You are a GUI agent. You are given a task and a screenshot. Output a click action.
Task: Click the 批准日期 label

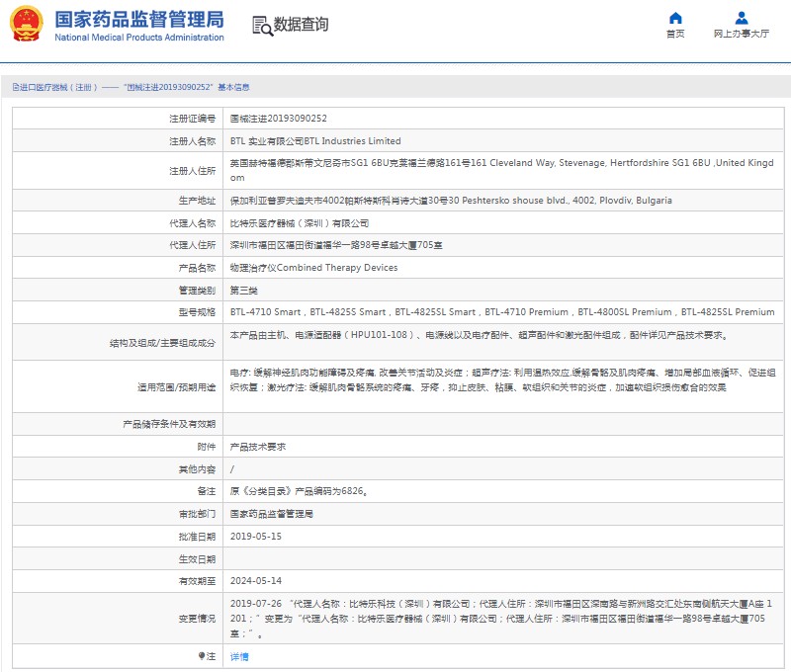pyautogui.click(x=197, y=537)
